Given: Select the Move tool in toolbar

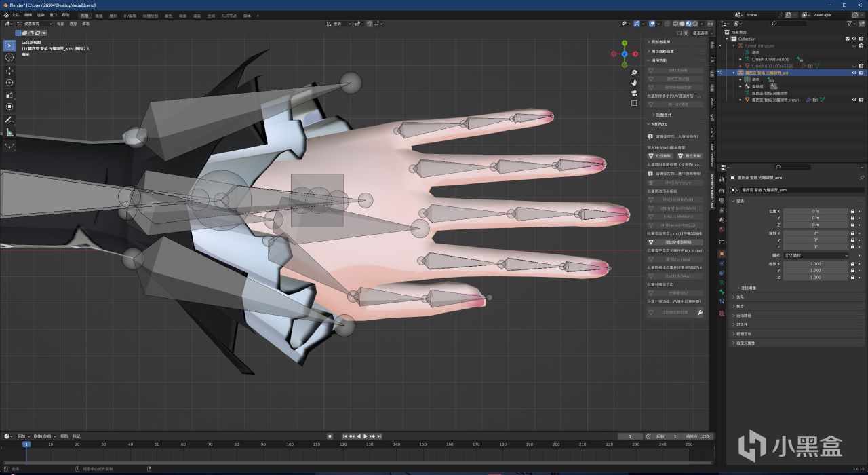Looking at the screenshot, I should [9, 71].
